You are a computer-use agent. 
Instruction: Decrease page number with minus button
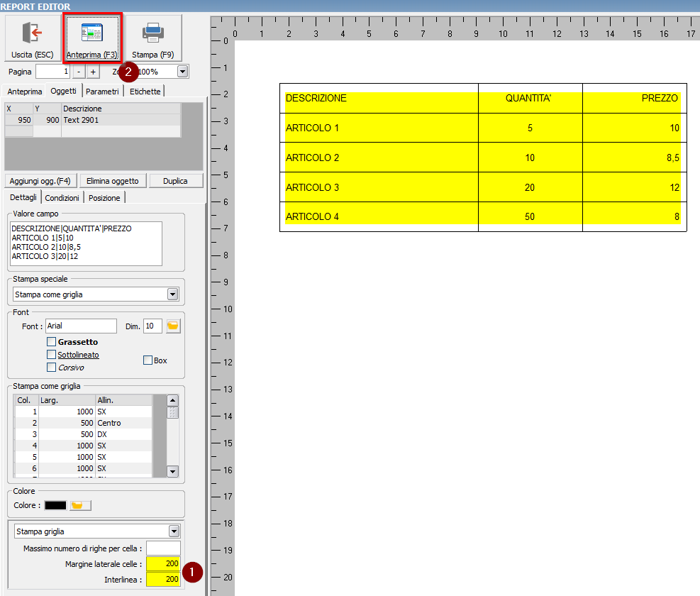tap(79, 72)
